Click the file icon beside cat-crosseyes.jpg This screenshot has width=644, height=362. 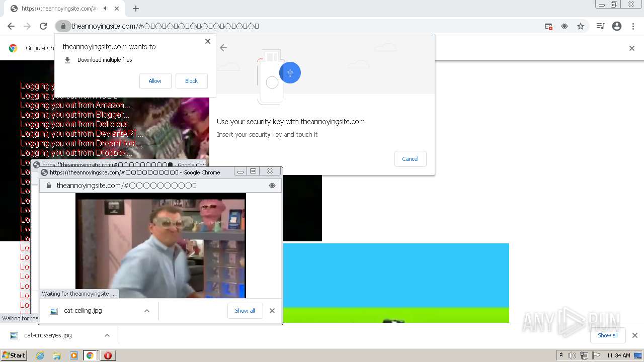click(14, 335)
